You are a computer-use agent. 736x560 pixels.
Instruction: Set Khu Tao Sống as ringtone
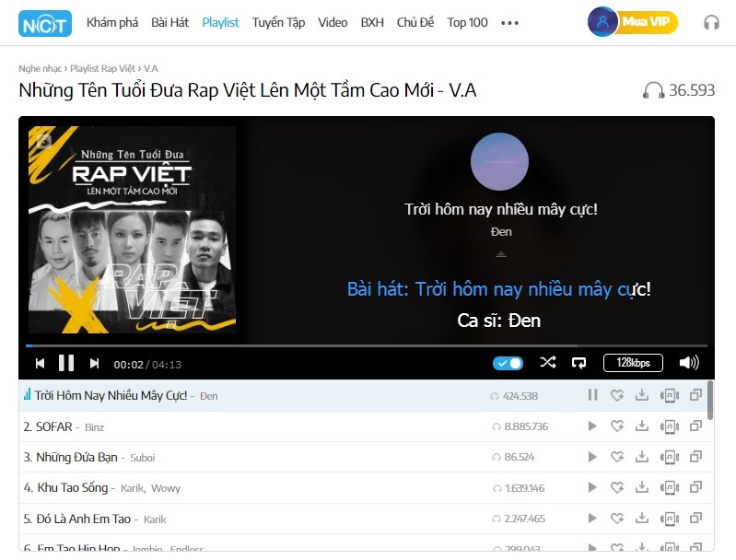(x=670, y=488)
